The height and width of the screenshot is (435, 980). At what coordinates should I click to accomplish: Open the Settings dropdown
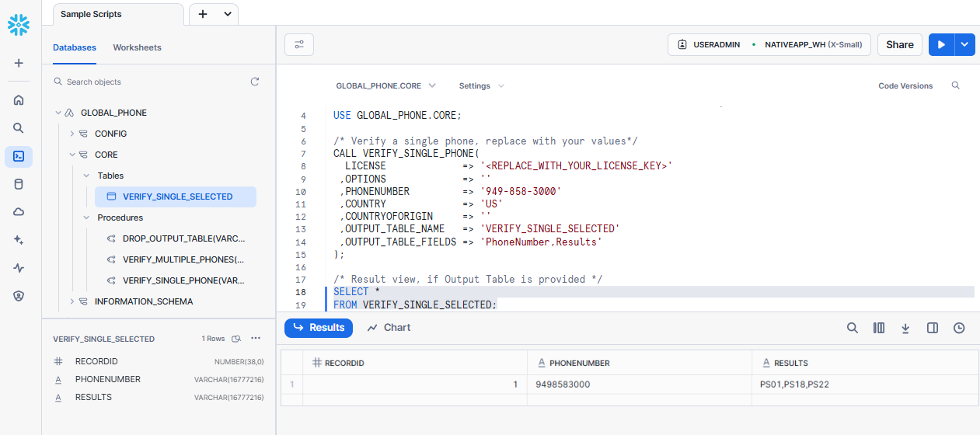click(x=481, y=85)
